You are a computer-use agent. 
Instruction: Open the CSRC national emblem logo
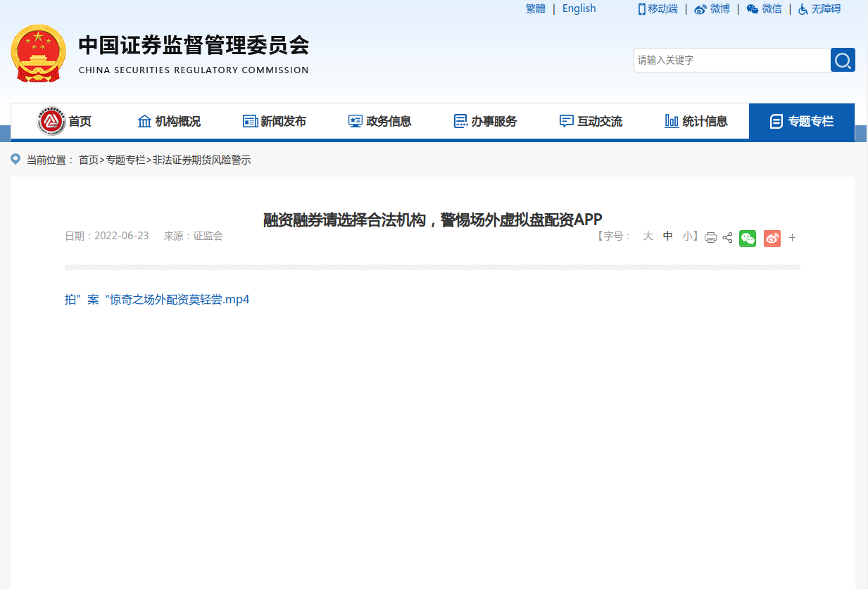pos(38,53)
